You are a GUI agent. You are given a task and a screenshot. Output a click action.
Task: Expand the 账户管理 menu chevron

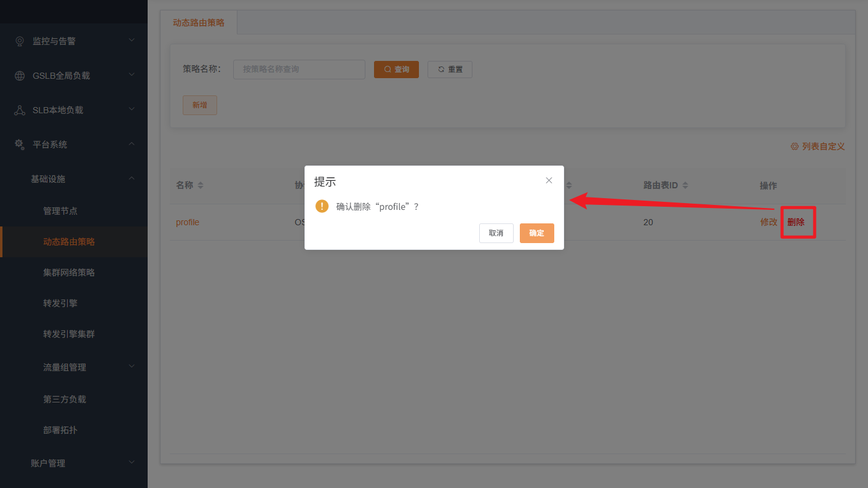[x=132, y=463]
